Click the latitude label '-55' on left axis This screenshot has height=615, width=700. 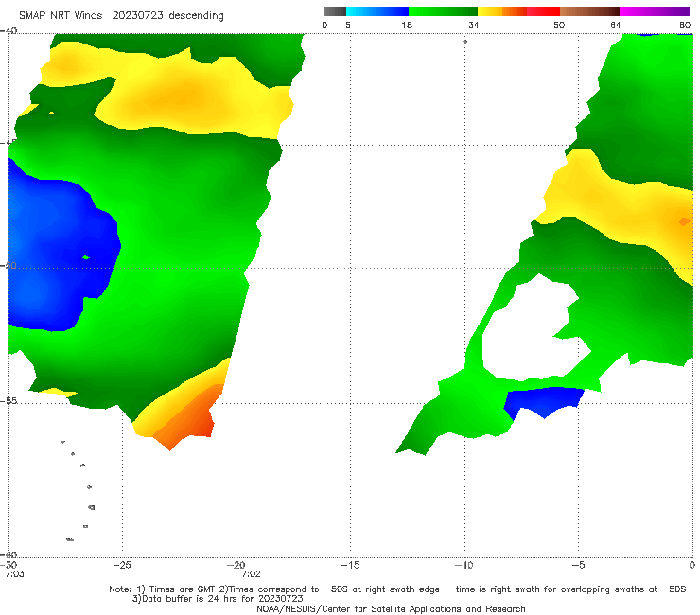(9, 400)
